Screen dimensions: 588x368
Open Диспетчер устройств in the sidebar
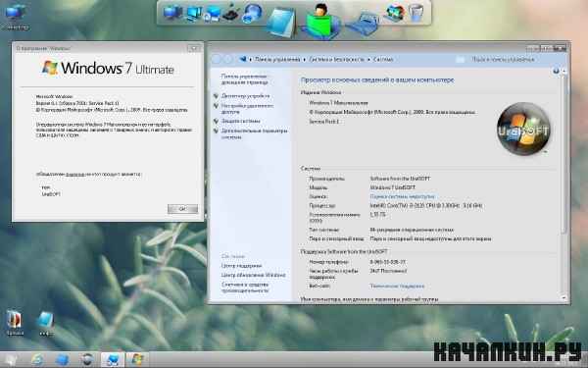pyautogui.click(x=245, y=96)
